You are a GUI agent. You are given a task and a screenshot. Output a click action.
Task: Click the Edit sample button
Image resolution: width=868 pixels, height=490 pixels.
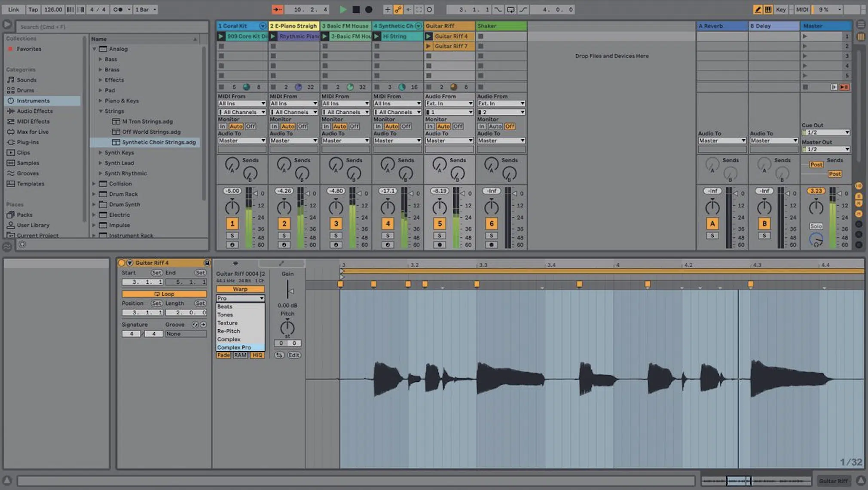click(294, 355)
